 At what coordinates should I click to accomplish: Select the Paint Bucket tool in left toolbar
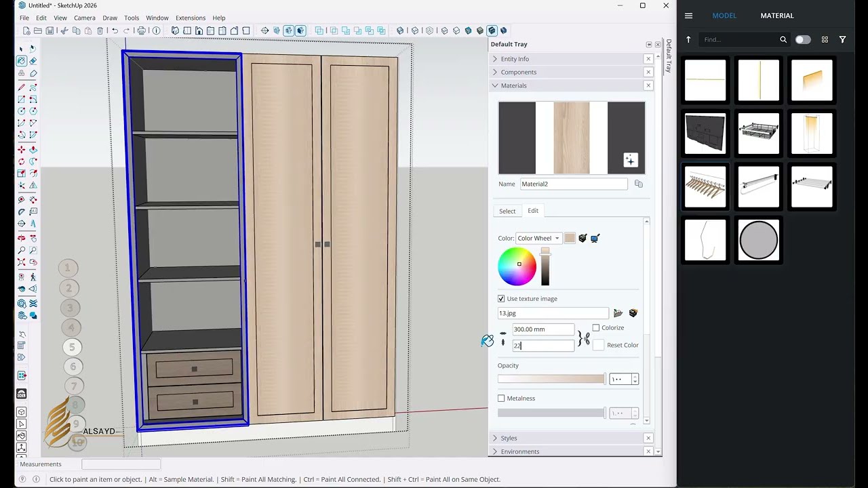[22, 61]
